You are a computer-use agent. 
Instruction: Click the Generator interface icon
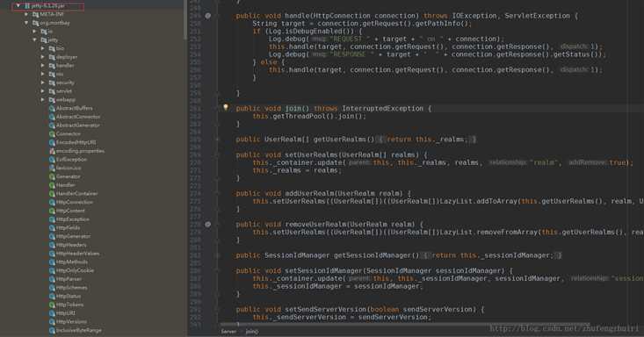[52, 176]
